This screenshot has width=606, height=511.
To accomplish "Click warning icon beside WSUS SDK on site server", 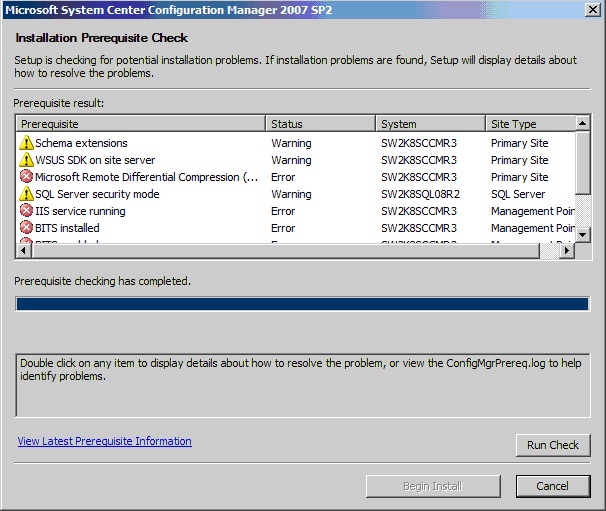I will coord(26,160).
